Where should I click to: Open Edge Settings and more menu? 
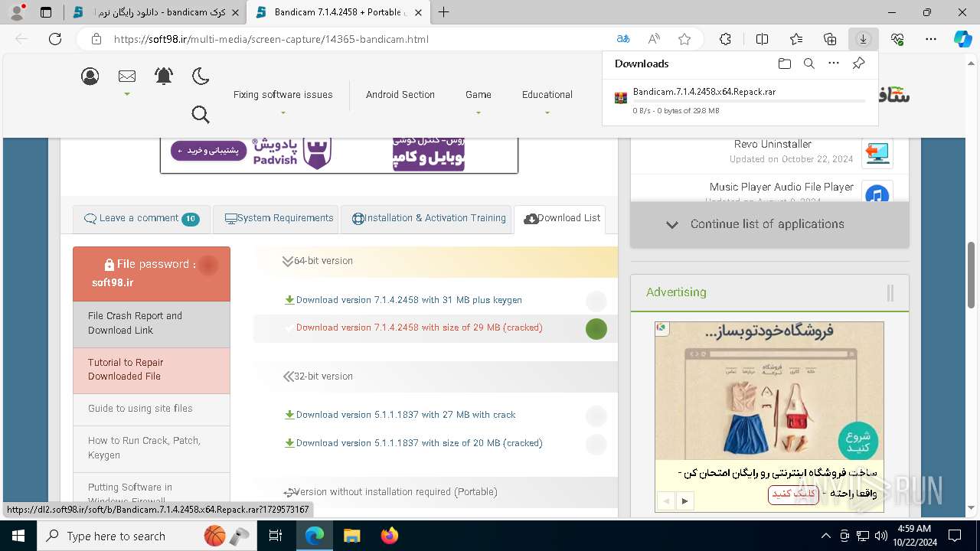[x=931, y=39]
